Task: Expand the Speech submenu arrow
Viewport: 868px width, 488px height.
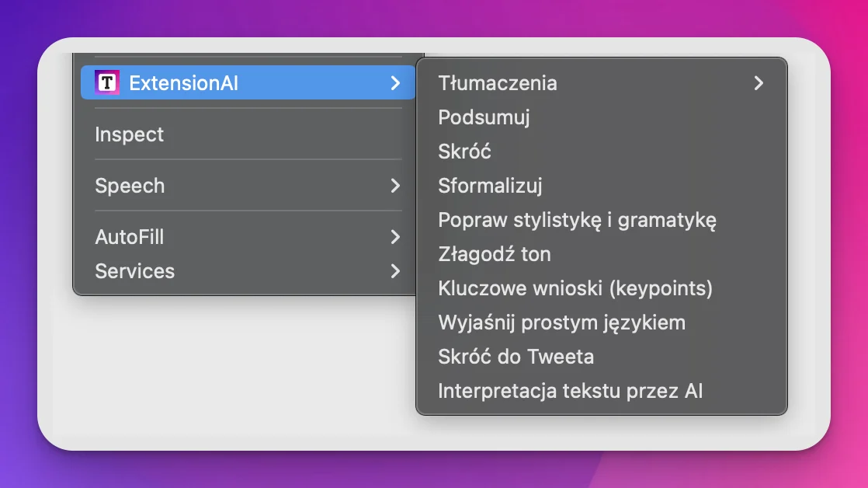Action: pos(395,186)
